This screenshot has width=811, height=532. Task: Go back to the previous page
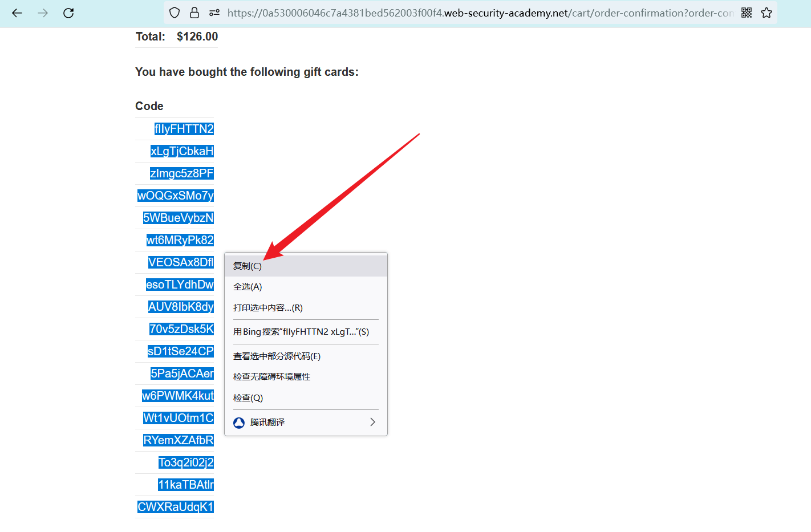point(17,13)
